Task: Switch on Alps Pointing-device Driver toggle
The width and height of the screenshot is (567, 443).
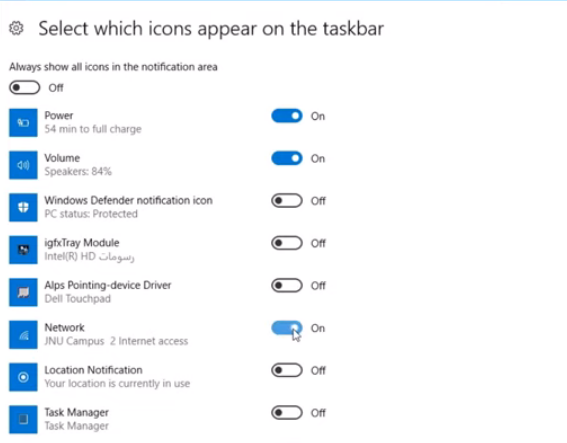Action: pos(287,285)
